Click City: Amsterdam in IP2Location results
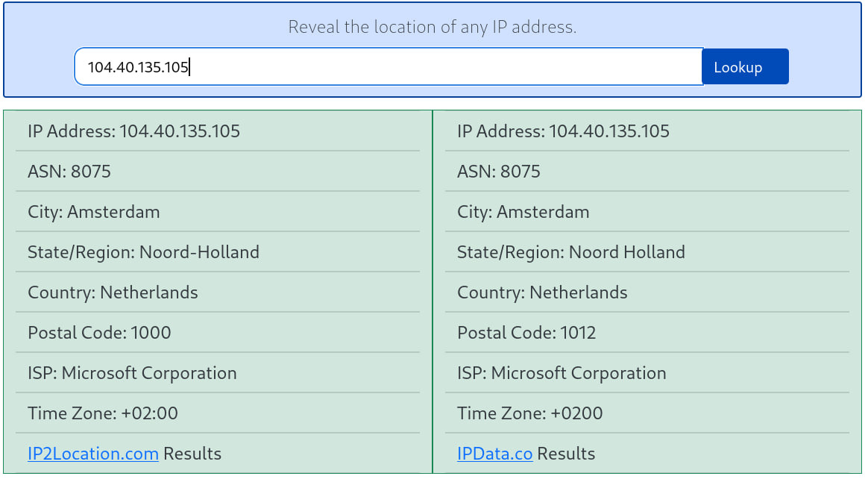The width and height of the screenshot is (868, 479). (x=94, y=212)
